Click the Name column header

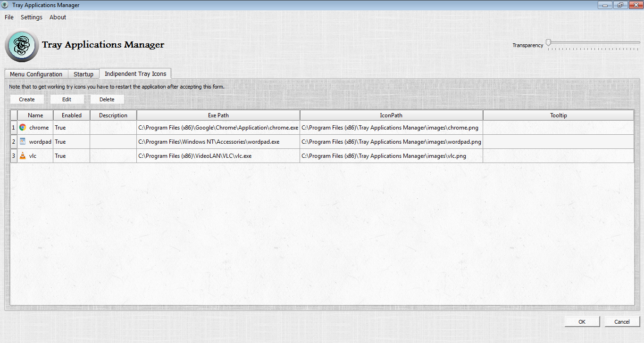tap(35, 115)
